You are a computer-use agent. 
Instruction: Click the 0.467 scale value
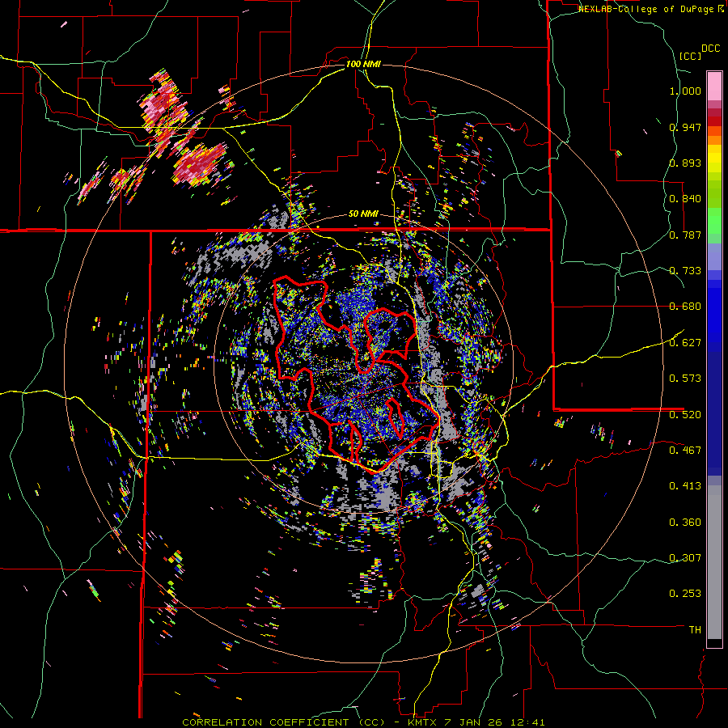coord(685,450)
